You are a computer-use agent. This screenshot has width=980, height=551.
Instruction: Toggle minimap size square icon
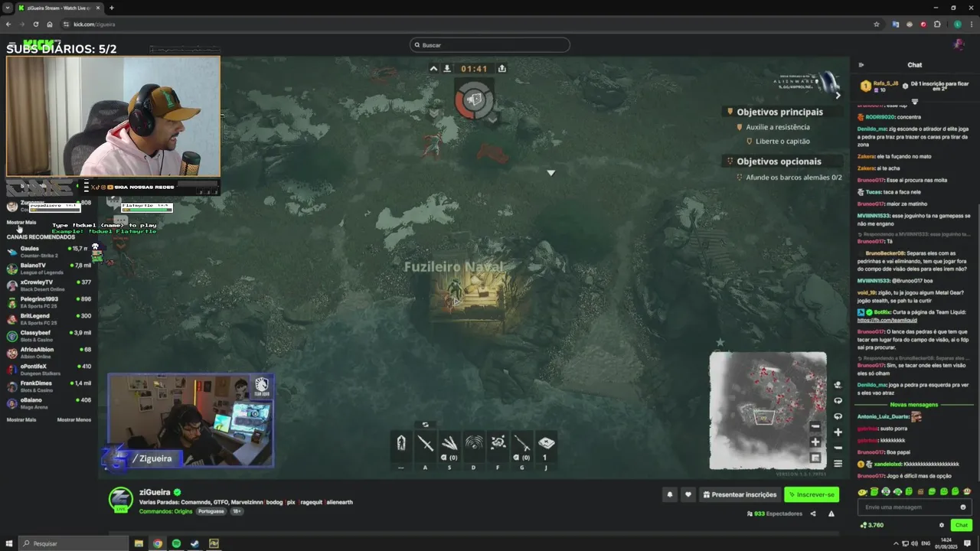815,458
